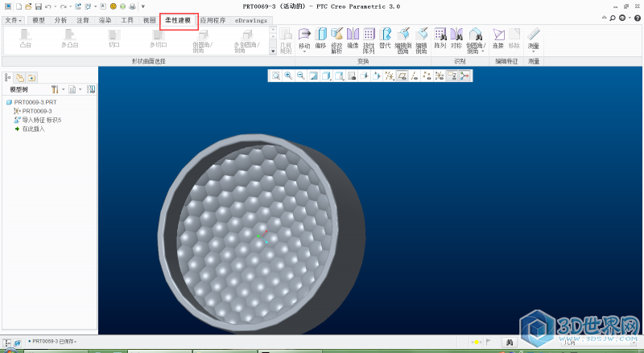Toggle datum axis display in graphics toolbar

tap(415, 76)
